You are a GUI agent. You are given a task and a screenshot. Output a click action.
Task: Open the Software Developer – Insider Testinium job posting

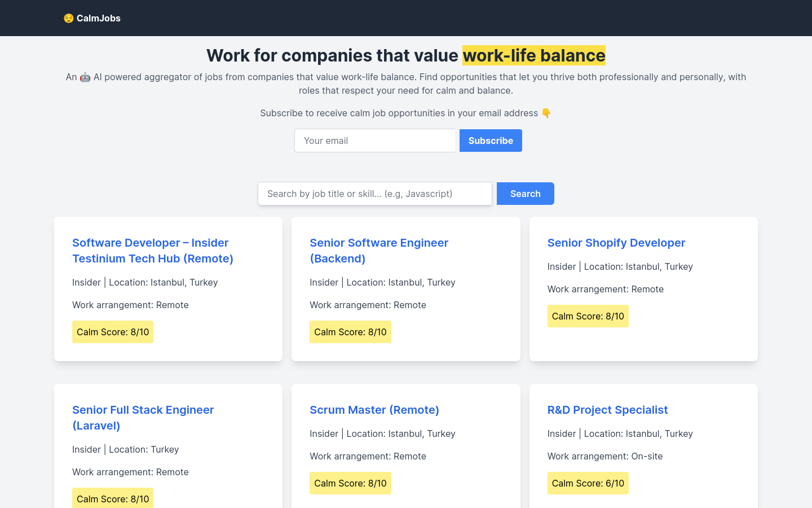click(x=152, y=251)
